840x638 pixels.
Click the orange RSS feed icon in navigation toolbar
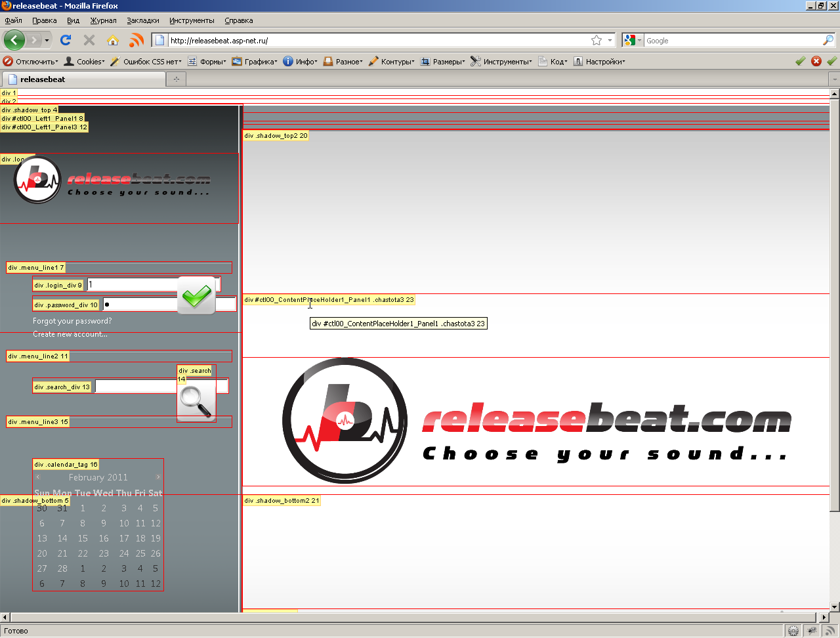pos(136,40)
